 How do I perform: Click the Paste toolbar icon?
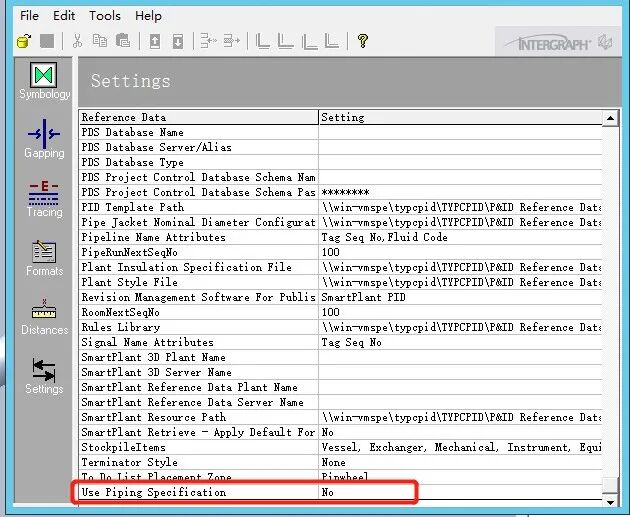coord(123,41)
